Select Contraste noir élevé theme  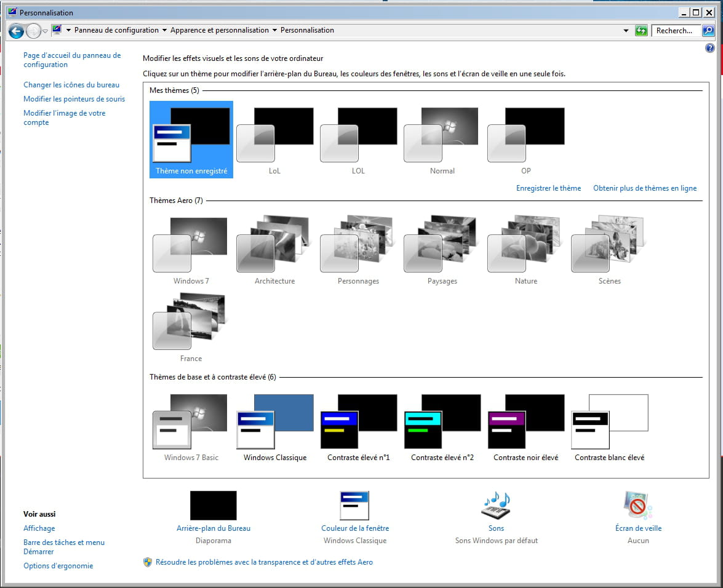[526, 427]
